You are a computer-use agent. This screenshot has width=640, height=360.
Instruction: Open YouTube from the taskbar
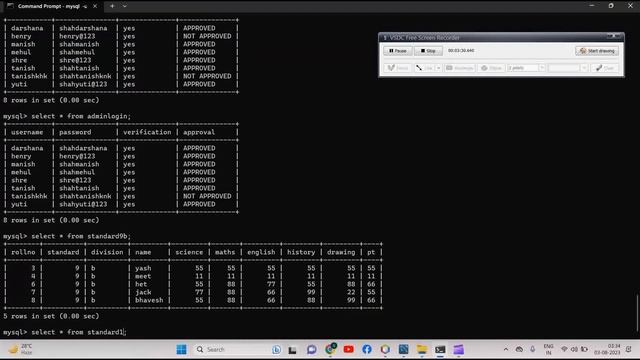tap(349, 349)
